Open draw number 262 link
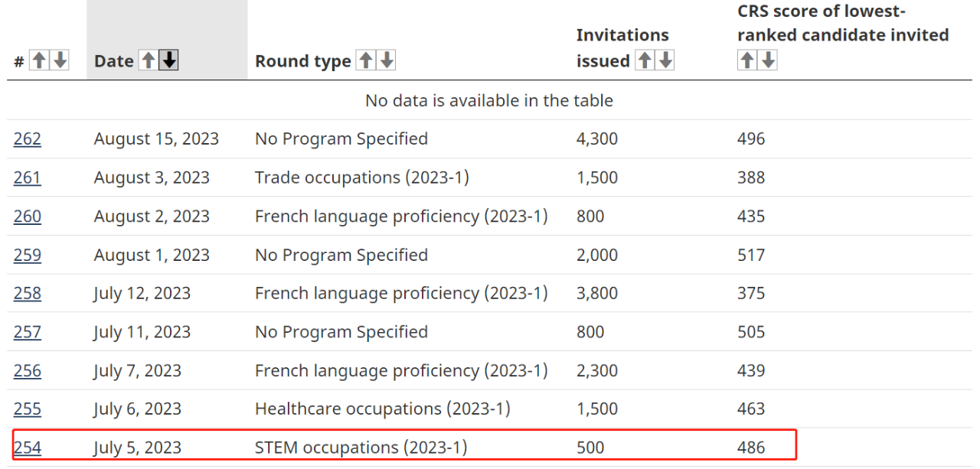The height and width of the screenshot is (469, 980). [x=28, y=139]
